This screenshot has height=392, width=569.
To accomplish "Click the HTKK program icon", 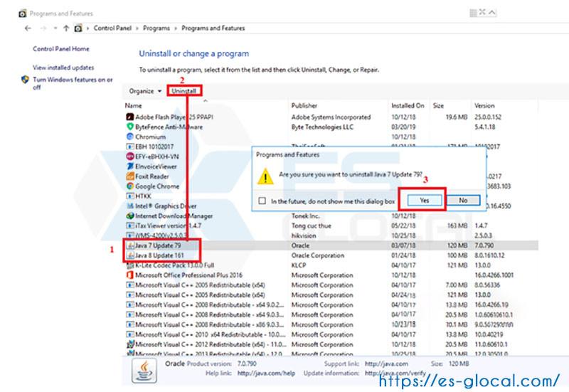I will coord(129,196).
